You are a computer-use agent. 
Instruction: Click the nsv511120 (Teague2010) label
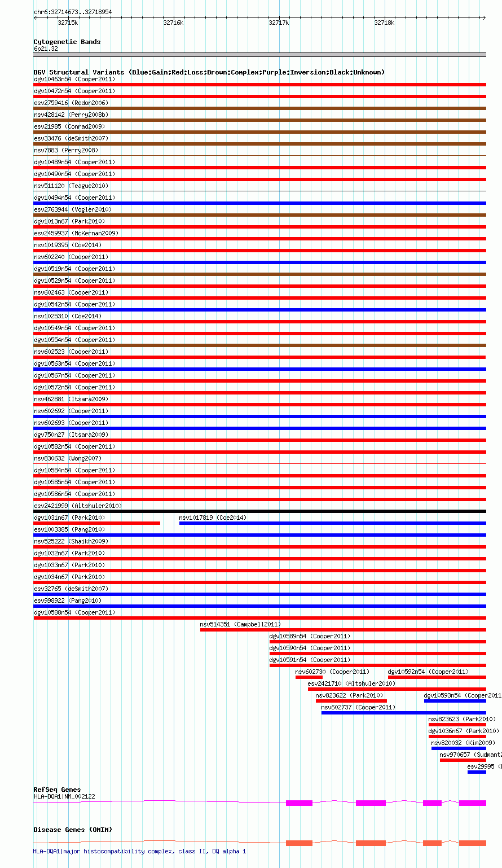point(71,186)
